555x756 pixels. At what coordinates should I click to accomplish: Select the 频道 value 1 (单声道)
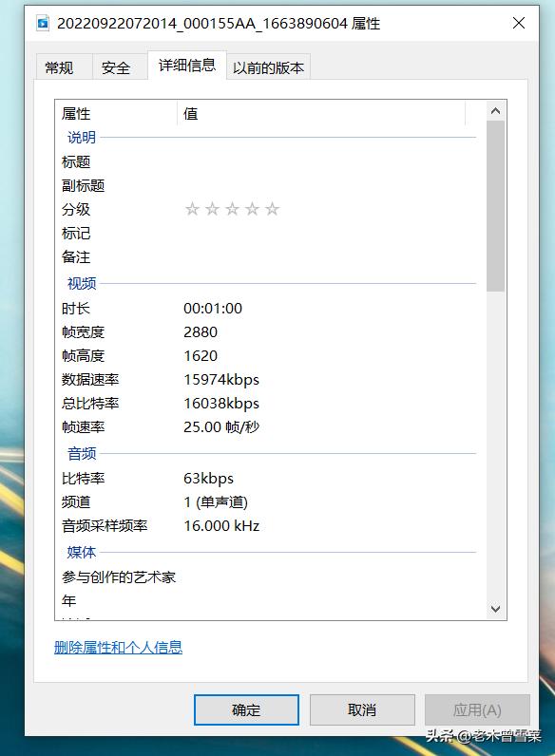click(x=216, y=502)
